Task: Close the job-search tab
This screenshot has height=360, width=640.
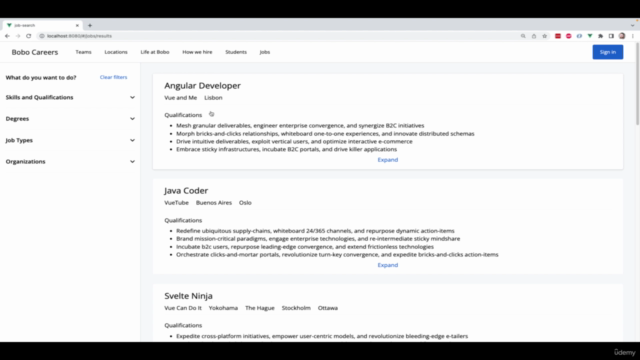Action: [x=77, y=25]
